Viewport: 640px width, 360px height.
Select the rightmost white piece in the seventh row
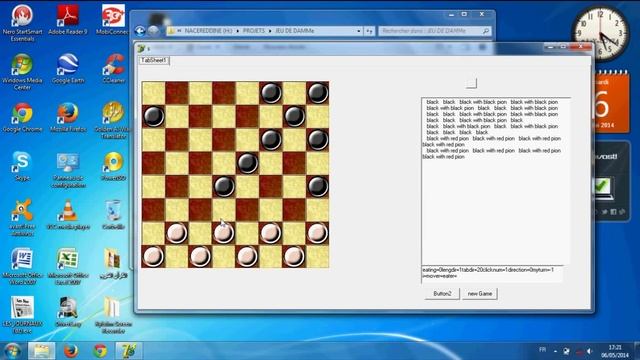(317, 233)
